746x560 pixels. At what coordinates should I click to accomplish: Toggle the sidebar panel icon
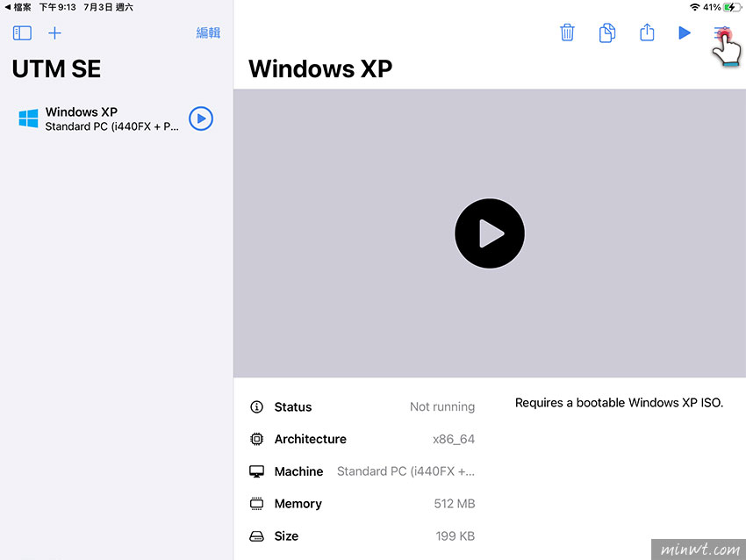22,33
